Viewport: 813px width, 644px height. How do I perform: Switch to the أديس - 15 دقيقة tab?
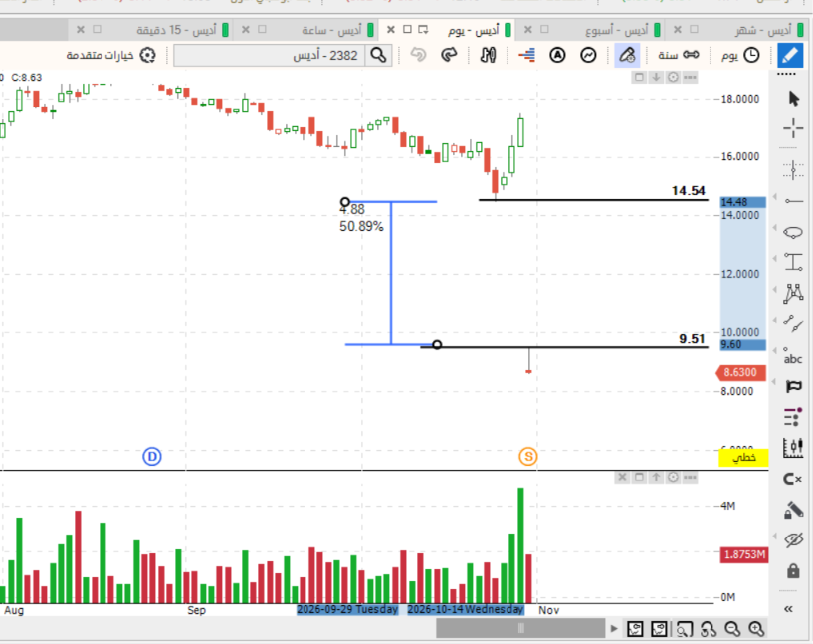176,30
